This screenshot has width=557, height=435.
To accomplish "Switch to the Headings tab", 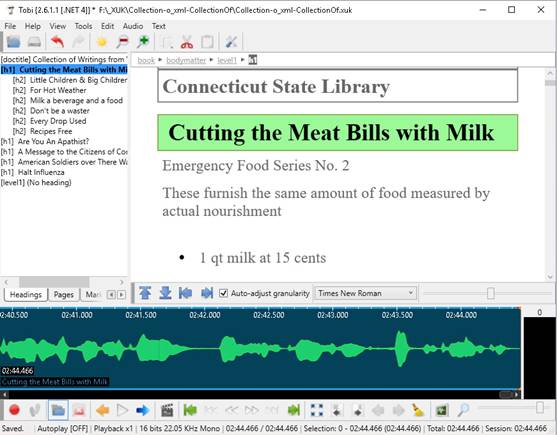I will coord(26,294).
